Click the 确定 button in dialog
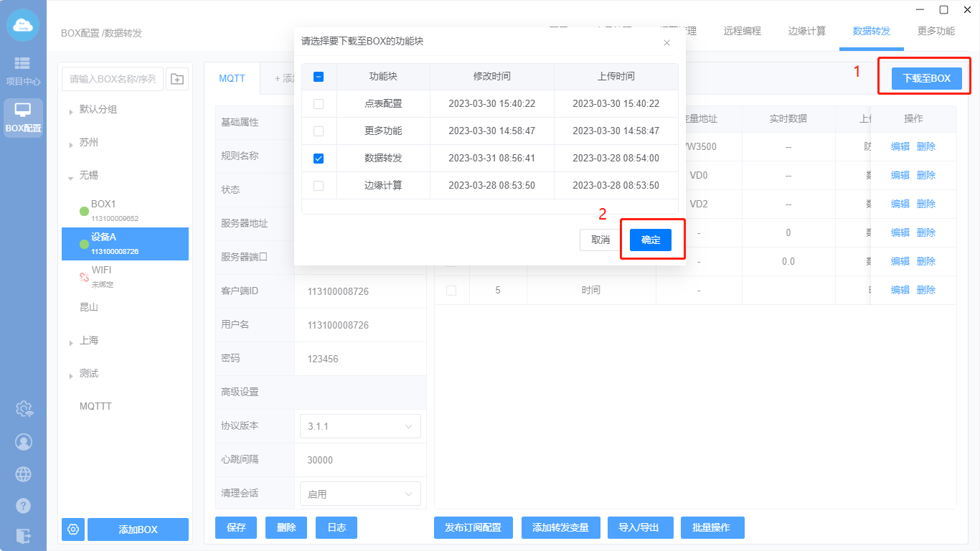980x551 pixels. (651, 240)
